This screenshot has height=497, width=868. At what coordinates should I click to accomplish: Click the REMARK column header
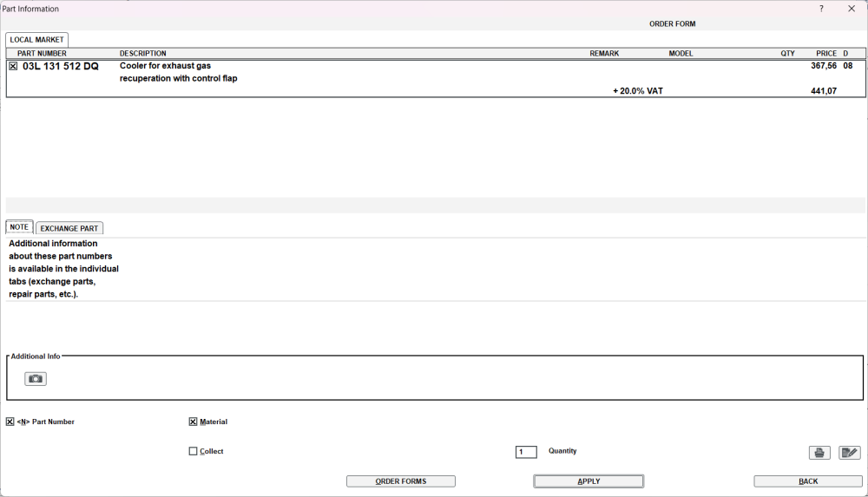(x=604, y=53)
